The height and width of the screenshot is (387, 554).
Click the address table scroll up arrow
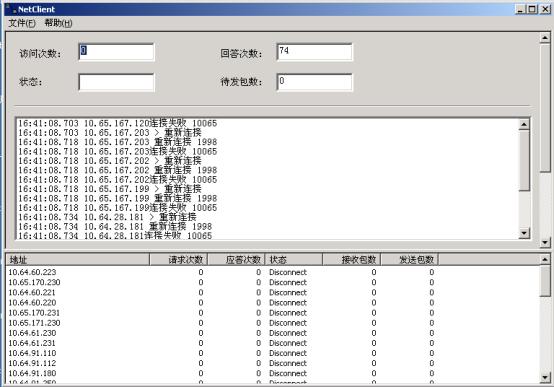545,260
